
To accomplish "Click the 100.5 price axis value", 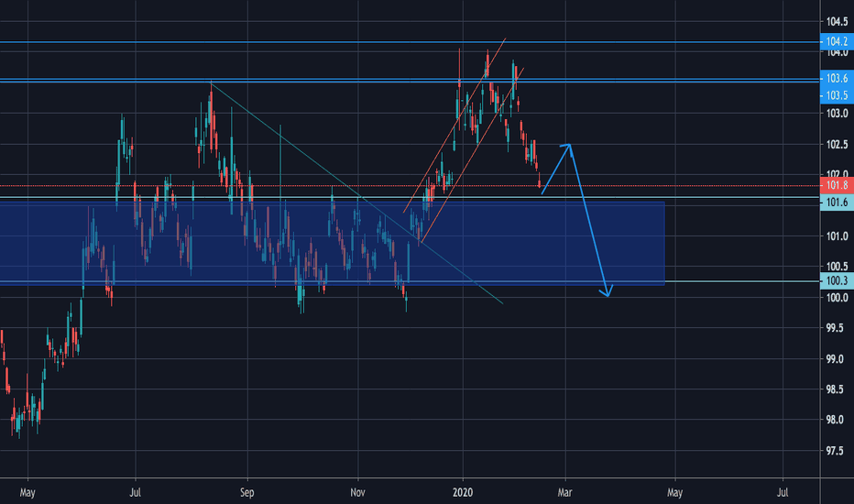I will (x=837, y=267).
